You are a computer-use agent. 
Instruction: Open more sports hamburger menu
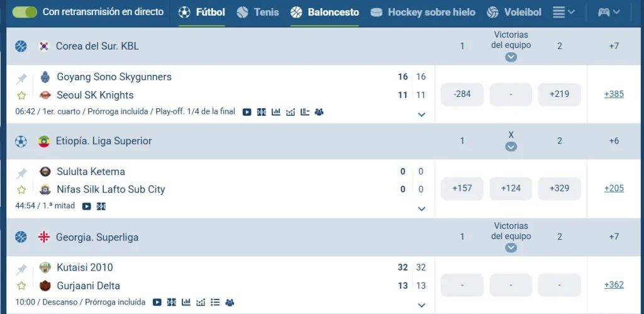(x=563, y=13)
